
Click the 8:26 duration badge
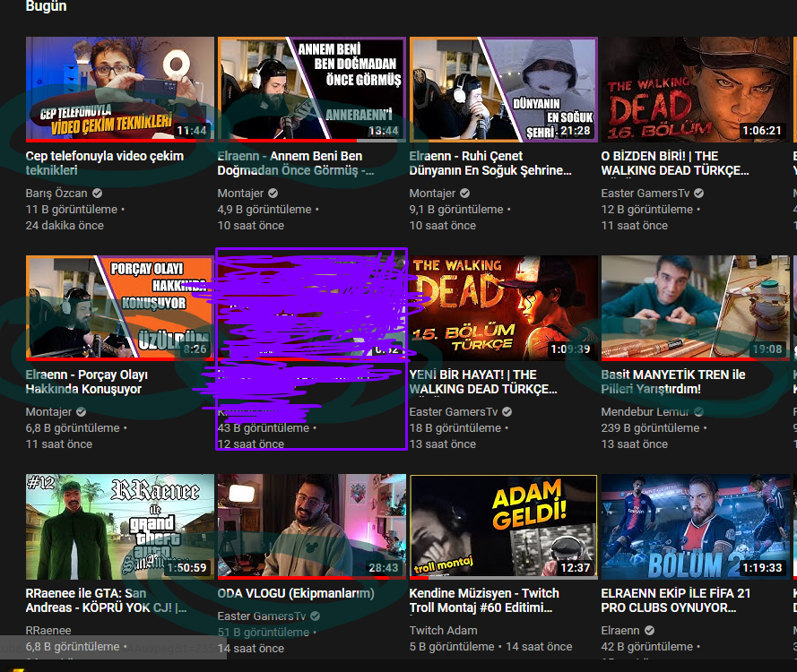195,349
